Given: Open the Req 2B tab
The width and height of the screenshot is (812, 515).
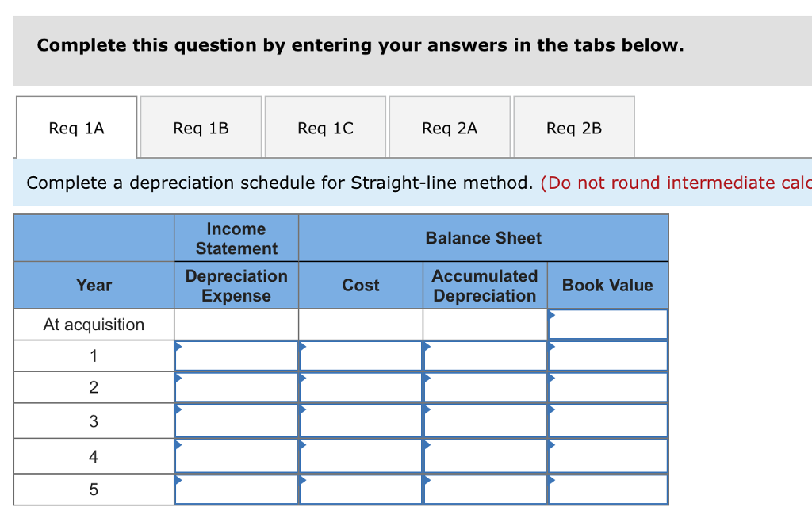Looking at the screenshot, I should tap(574, 128).
